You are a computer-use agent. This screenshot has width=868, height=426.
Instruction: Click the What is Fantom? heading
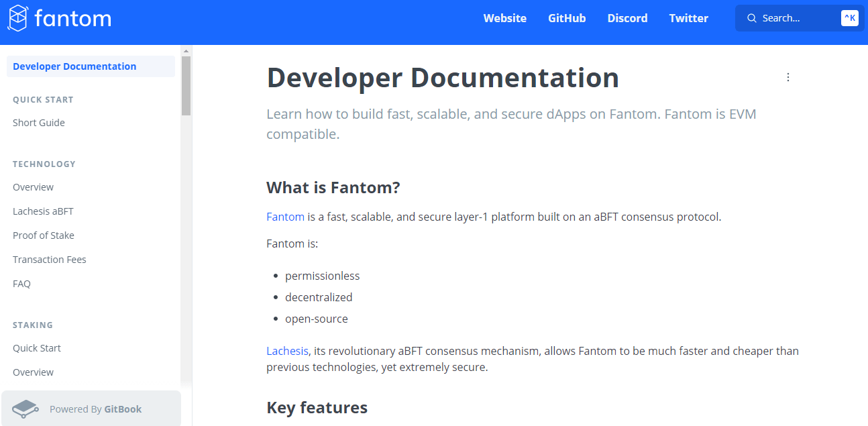point(333,187)
